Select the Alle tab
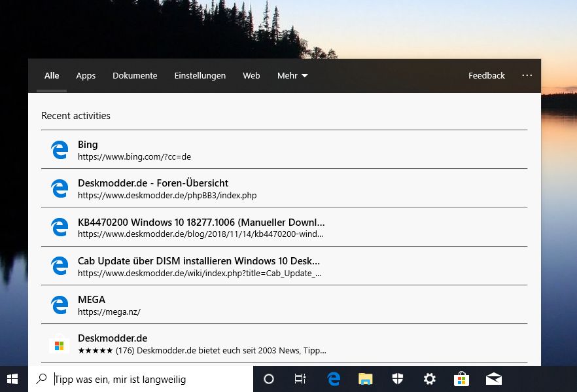The height and width of the screenshot is (392, 577). (x=52, y=75)
